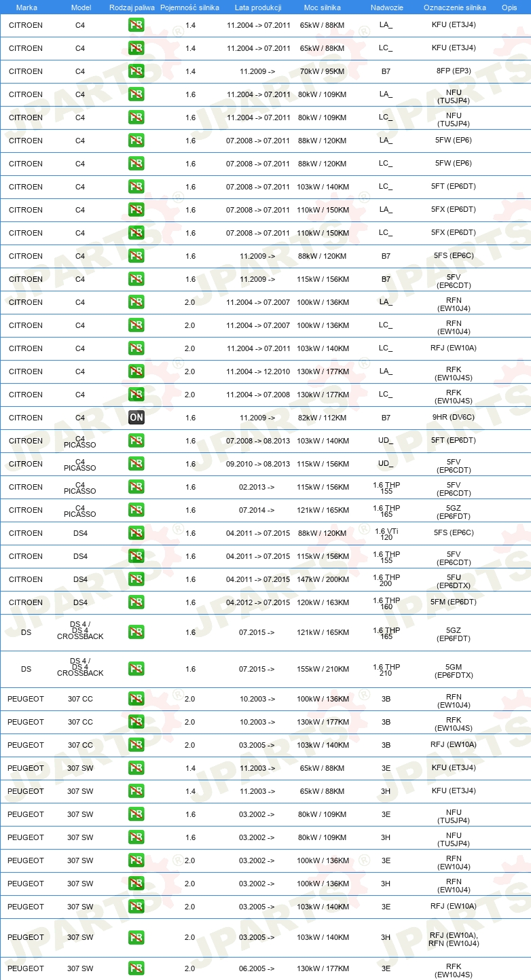
Task: Select the 07.2014 -> production date cell
Action: pyautogui.click(x=257, y=511)
